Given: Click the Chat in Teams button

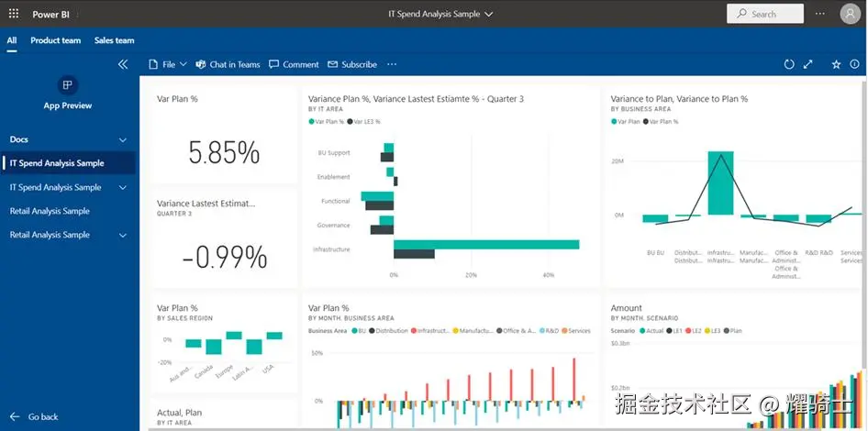Looking at the screenshot, I should click(228, 65).
